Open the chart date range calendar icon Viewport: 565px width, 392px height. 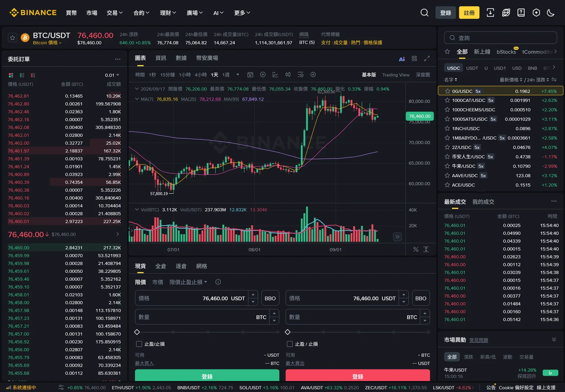(250, 74)
